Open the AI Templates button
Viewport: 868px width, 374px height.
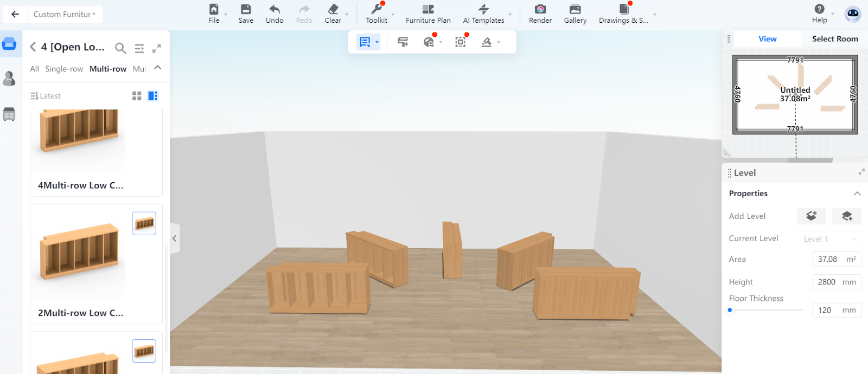click(483, 14)
